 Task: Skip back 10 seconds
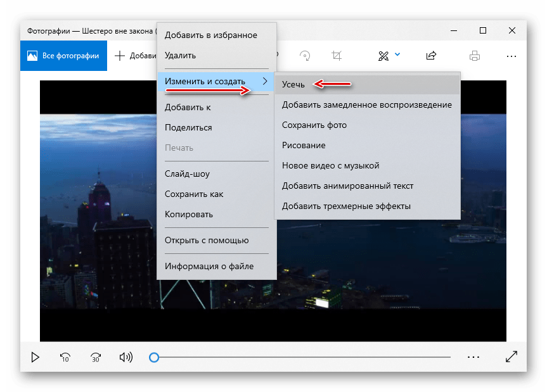(65, 357)
